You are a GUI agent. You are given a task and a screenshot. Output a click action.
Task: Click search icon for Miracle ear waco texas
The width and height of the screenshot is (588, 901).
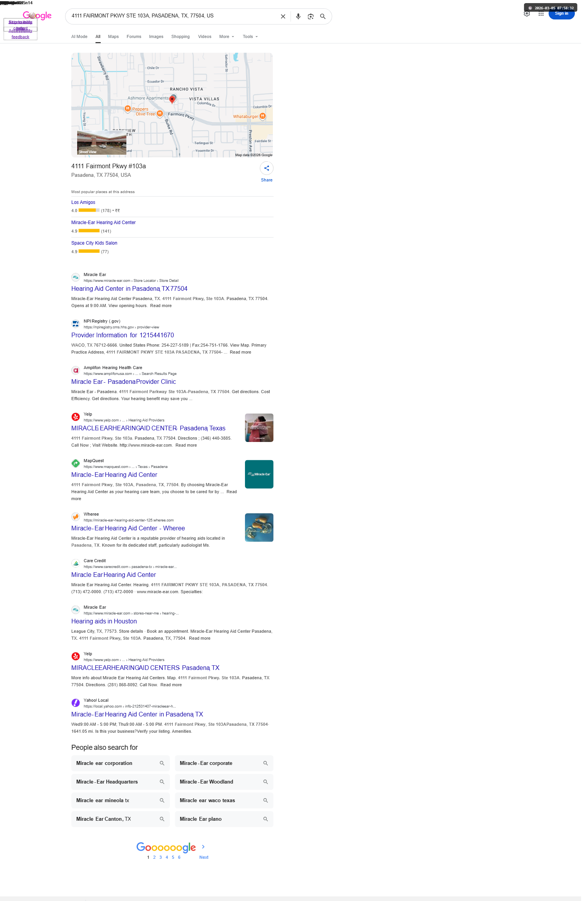click(x=266, y=800)
